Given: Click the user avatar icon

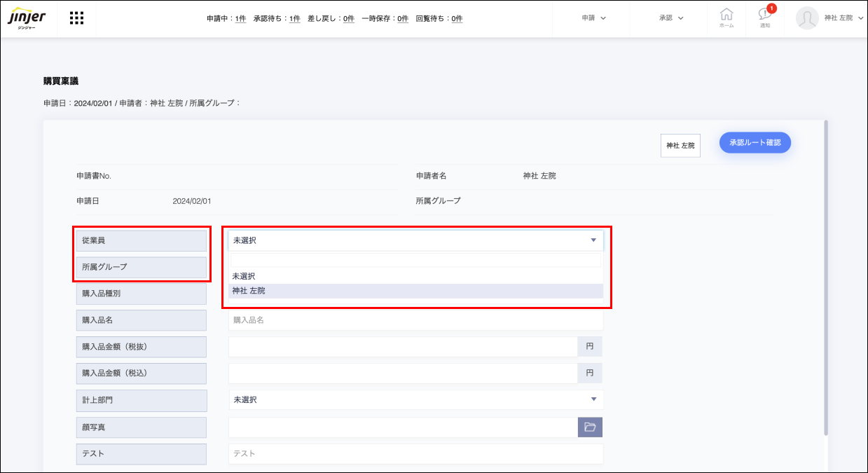Looking at the screenshot, I should click(x=806, y=18).
